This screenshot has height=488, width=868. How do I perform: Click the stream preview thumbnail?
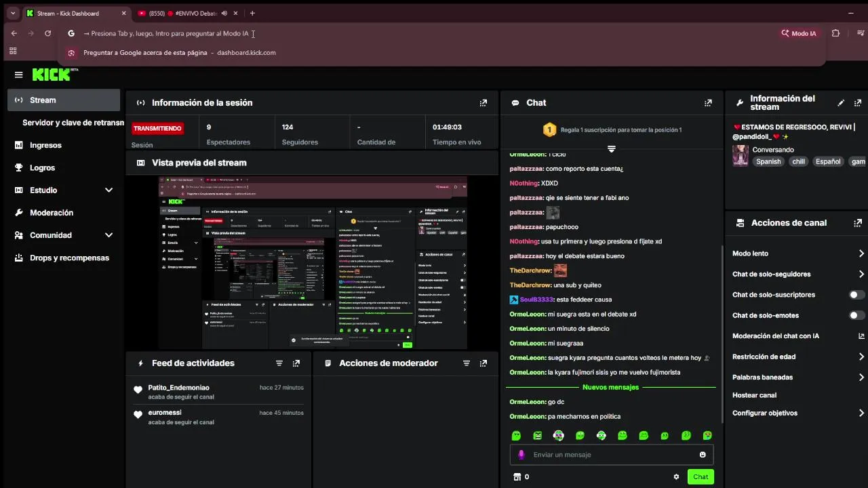313,263
